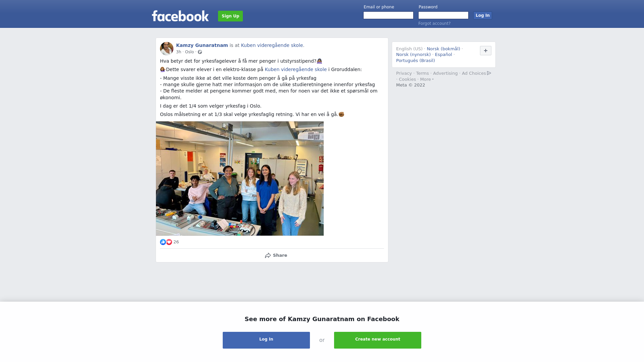Click the plus button for more languages
The height and width of the screenshot is (362, 644).
click(x=486, y=51)
